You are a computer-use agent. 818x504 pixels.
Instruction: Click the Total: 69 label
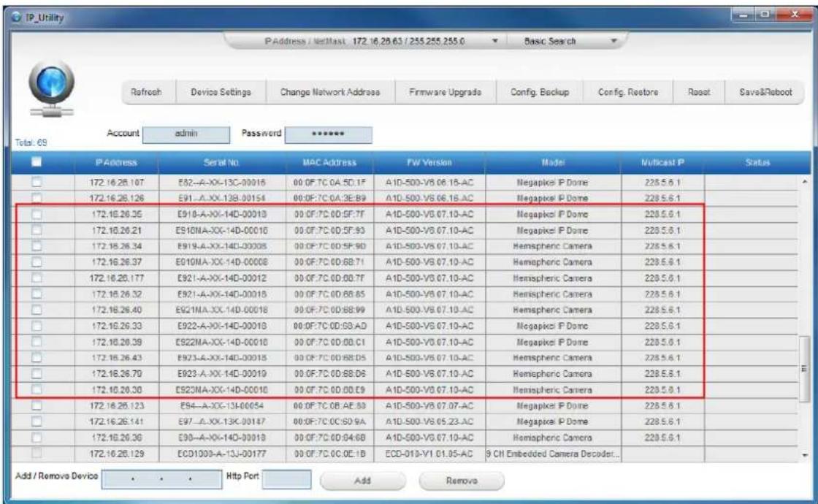tap(31, 142)
